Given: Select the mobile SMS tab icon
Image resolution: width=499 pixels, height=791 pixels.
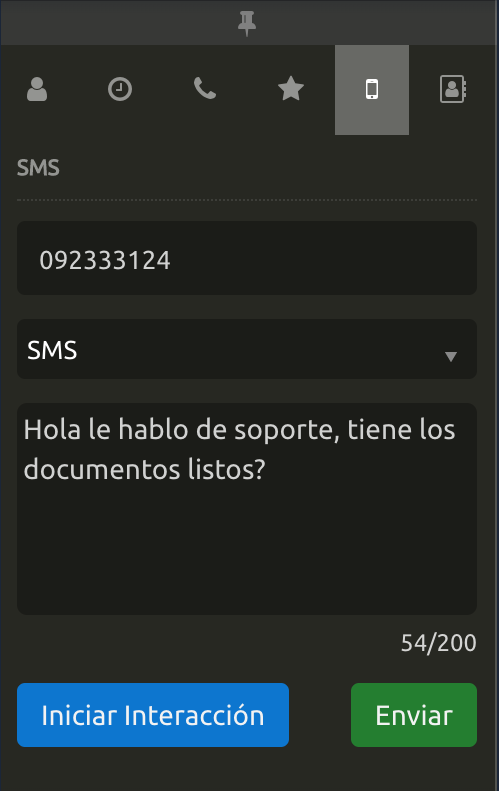Looking at the screenshot, I should [372, 90].
